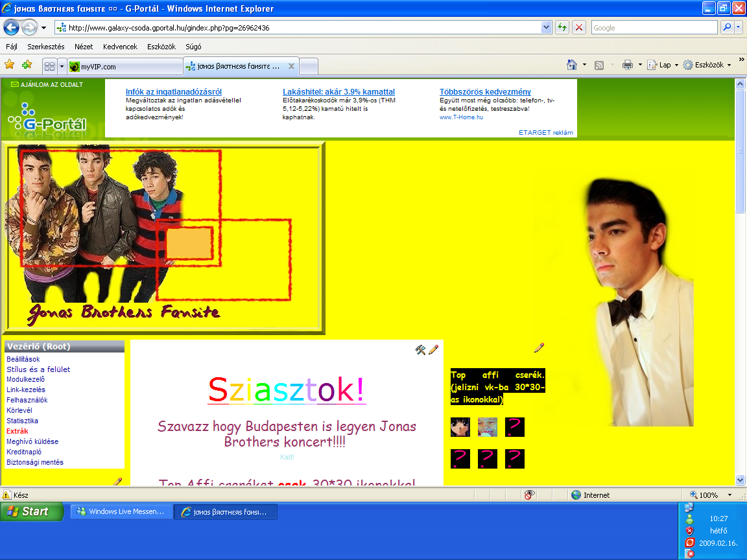Open the red Extrák link
The height and width of the screenshot is (560, 747).
point(17,432)
